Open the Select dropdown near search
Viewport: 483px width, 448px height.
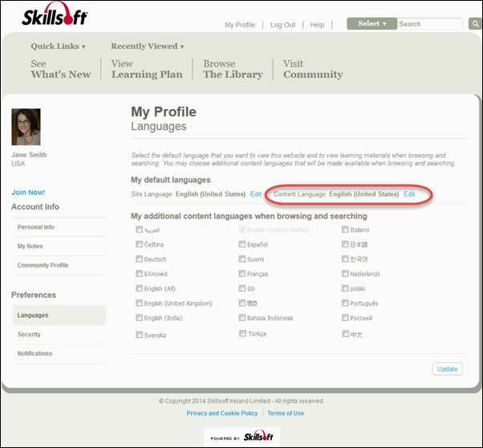pyautogui.click(x=371, y=24)
